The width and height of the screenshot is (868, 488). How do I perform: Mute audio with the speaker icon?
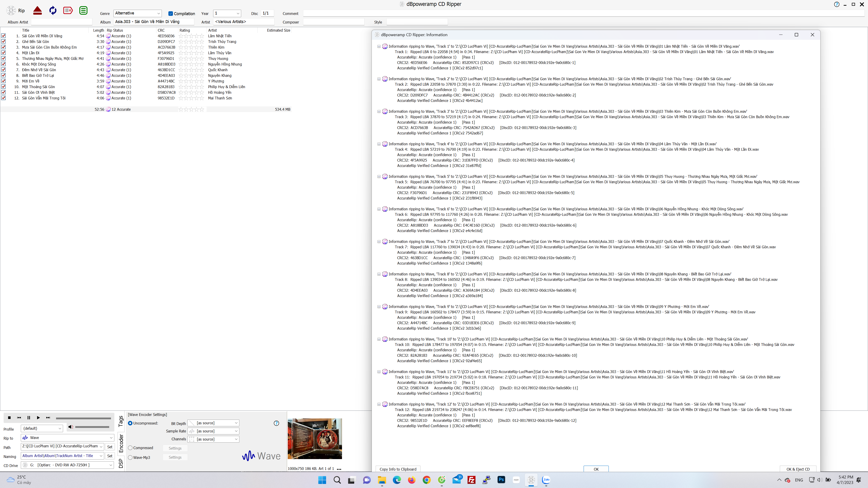click(x=71, y=427)
